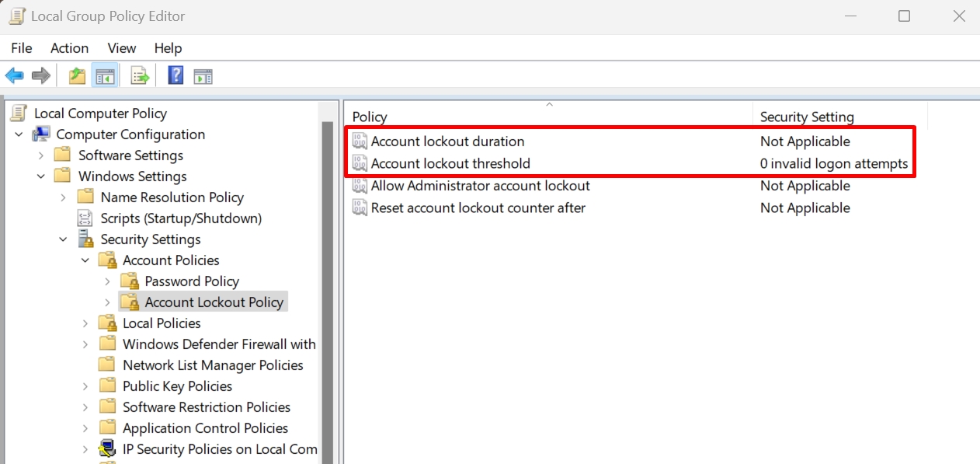Toggle the Show/Hide Action Pane toolbar icon

pyautogui.click(x=203, y=75)
